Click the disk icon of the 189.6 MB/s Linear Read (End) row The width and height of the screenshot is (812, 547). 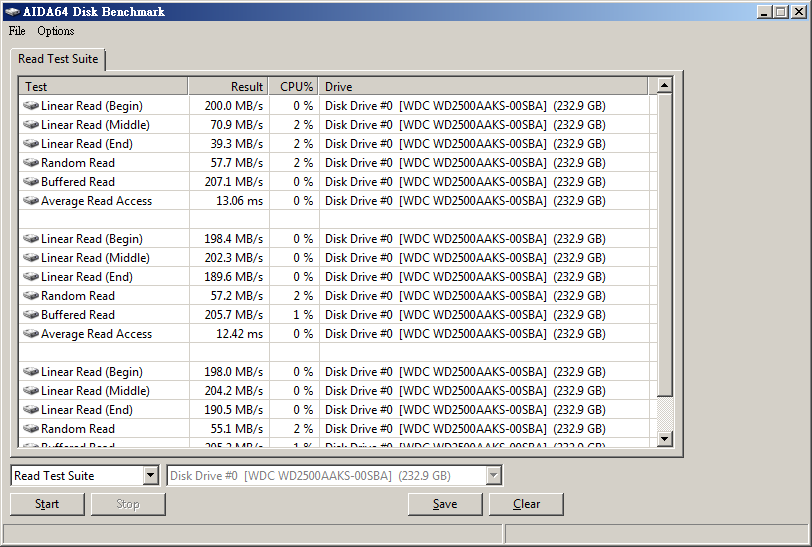(31, 277)
